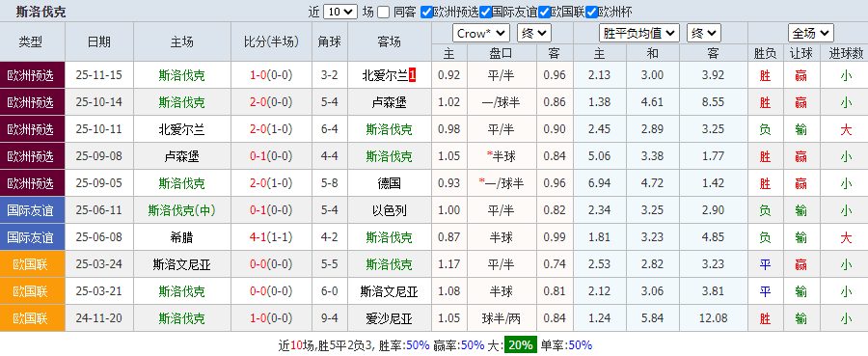This screenshot has width=868, height=356.
Task: Click the highlighted 20% over rate
Action: pos(520,345)
